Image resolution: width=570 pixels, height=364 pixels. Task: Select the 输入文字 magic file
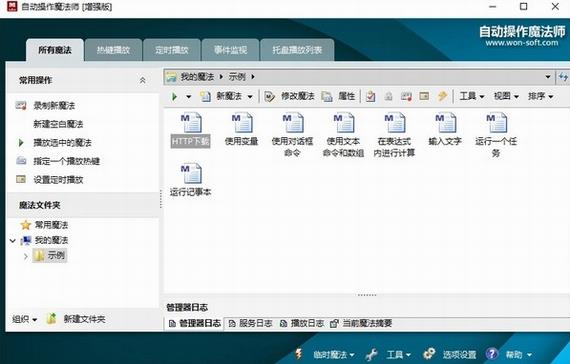click(x=445, y=130)
